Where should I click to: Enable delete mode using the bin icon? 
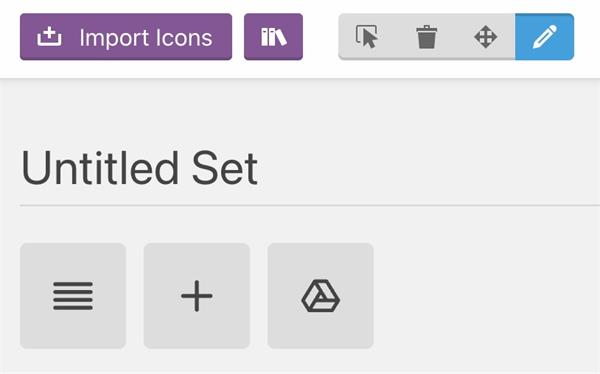426,37
